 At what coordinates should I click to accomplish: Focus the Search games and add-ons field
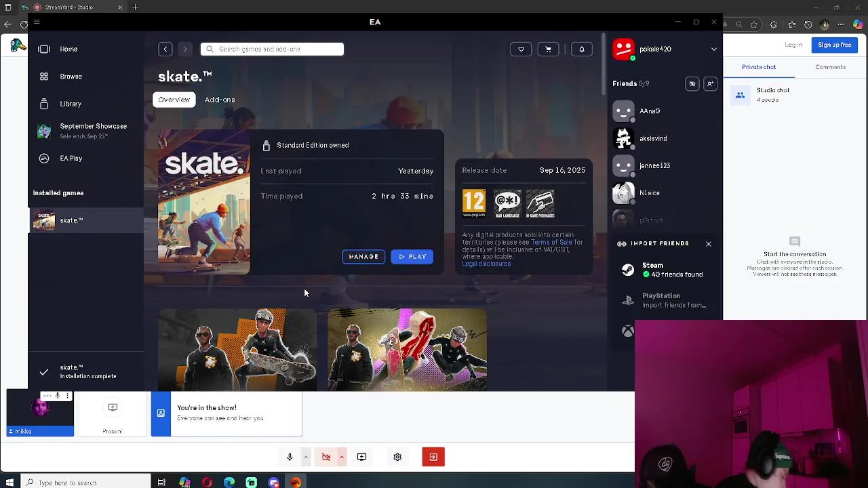[x=272, y=49]
